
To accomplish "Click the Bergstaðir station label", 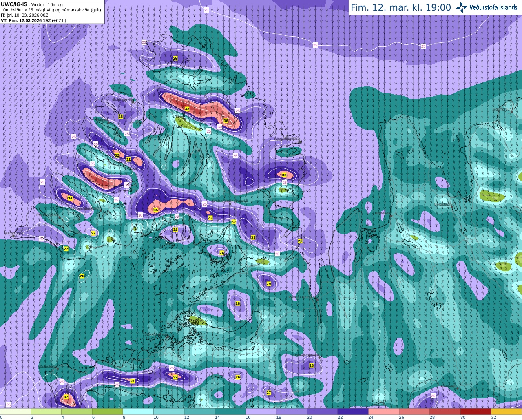I will (x=442, y=204).
